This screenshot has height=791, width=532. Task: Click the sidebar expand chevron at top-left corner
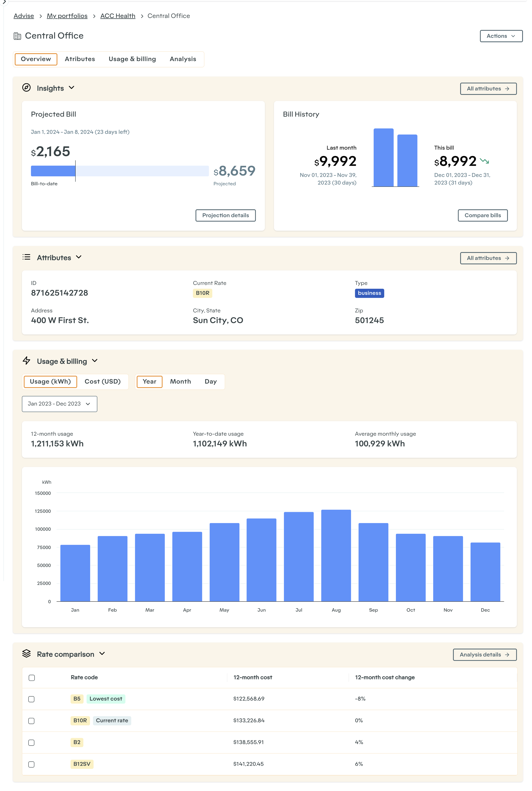pyautogui.click(x=4, y=2)
